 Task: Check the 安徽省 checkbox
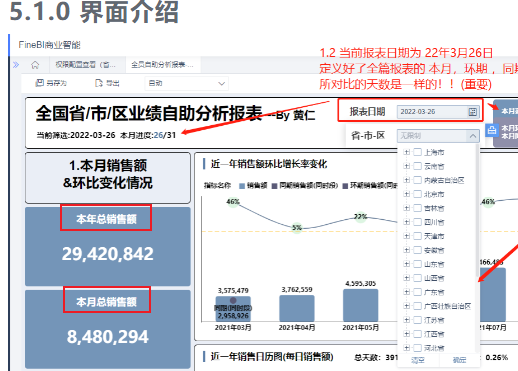click(417, 250)
